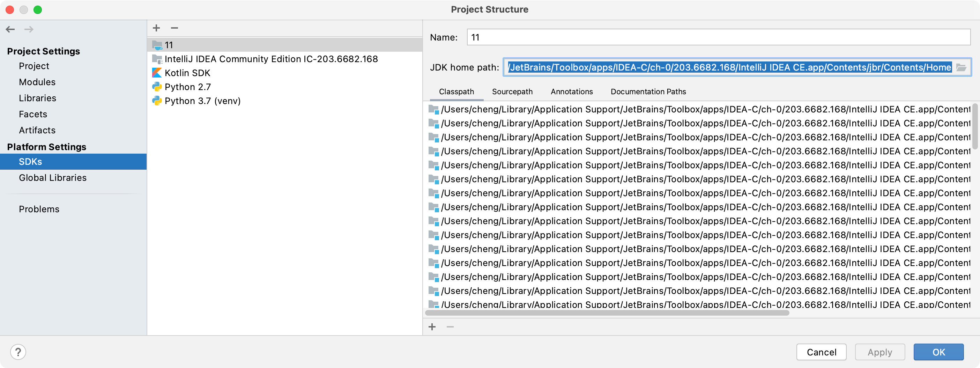Add a new SDK with the plus icon
The width and height of the screenshot is (980, 368).
click(x=156, y=28)
